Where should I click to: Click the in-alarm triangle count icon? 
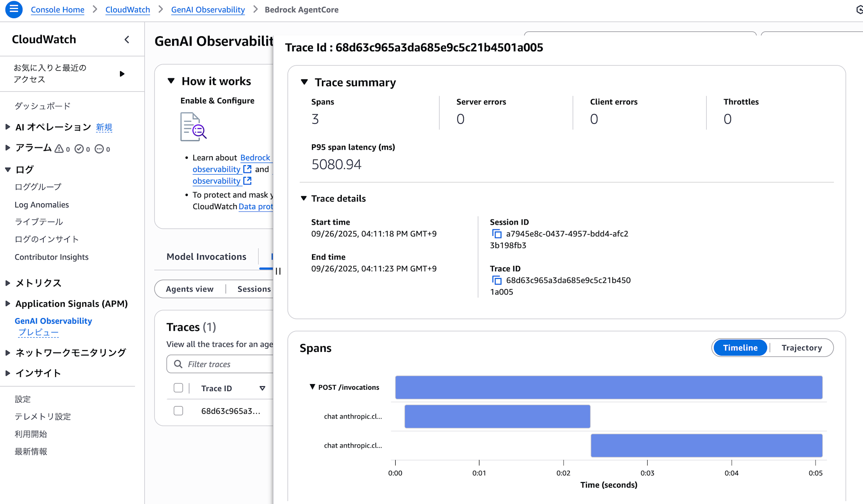click(x=59, y=149)
